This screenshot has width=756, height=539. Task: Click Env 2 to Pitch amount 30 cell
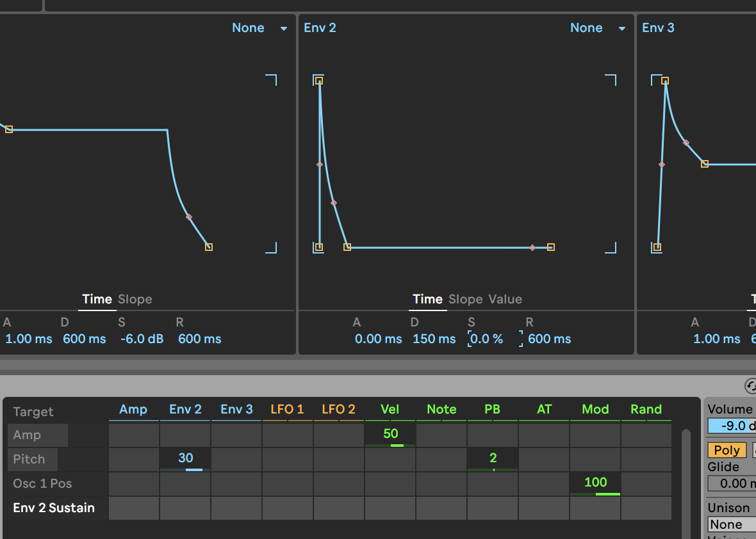[x=185, y=459]
